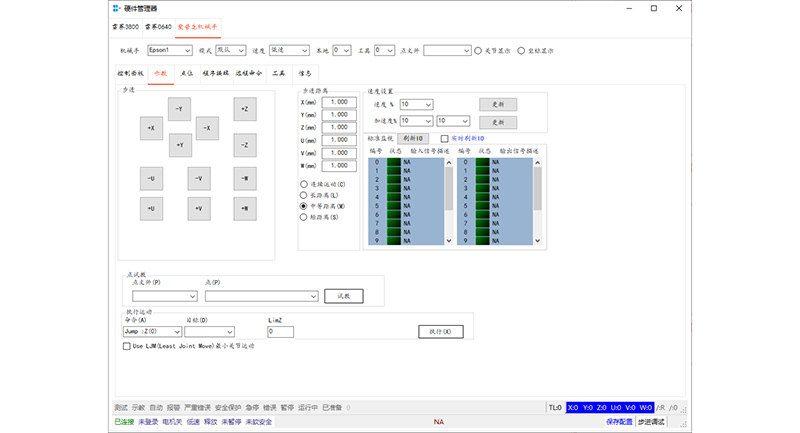The width and height of the screenshot is (800, 433).
Task: Click the -U jog button
Action: (x=152, y=179)
